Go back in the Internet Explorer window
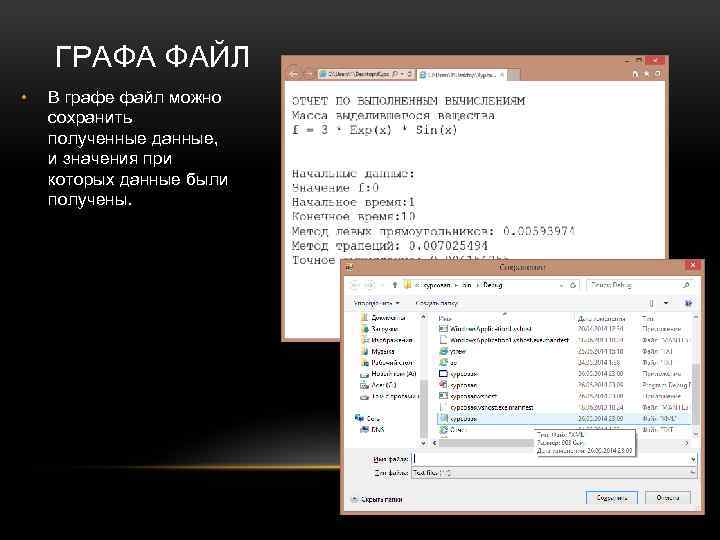The width and height of the screenshot is (720, 540). click(x=294, y=73)
